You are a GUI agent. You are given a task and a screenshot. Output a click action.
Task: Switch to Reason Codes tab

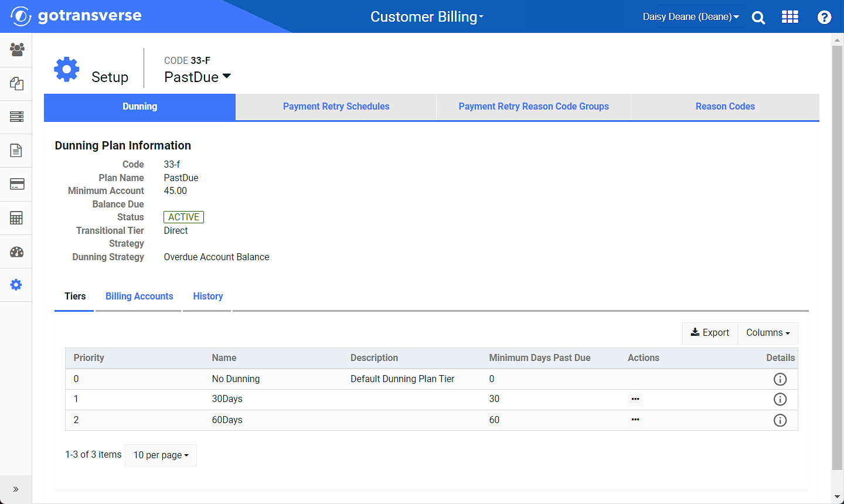pyautogui.click(x=725, y=107)
